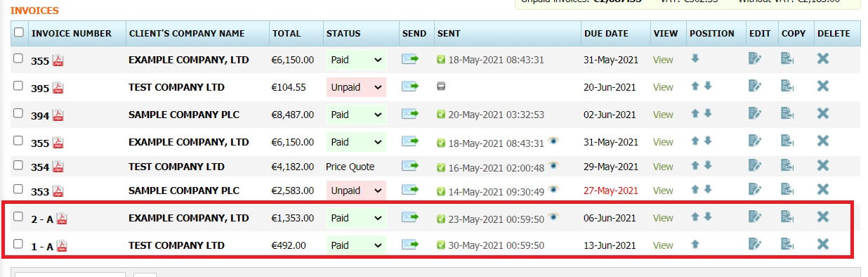Open PDF icon for invoice 1 - A

pyautogui.click(x=62, y=246)
